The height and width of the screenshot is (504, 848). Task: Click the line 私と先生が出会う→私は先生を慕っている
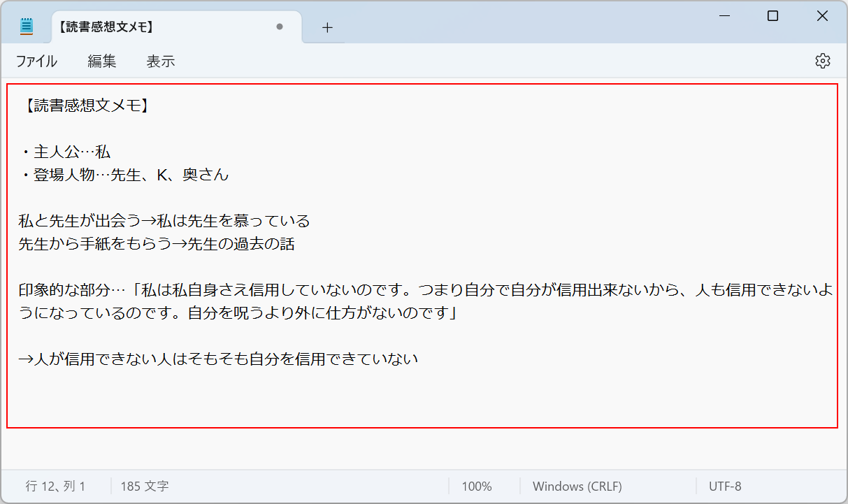[164, 221]
